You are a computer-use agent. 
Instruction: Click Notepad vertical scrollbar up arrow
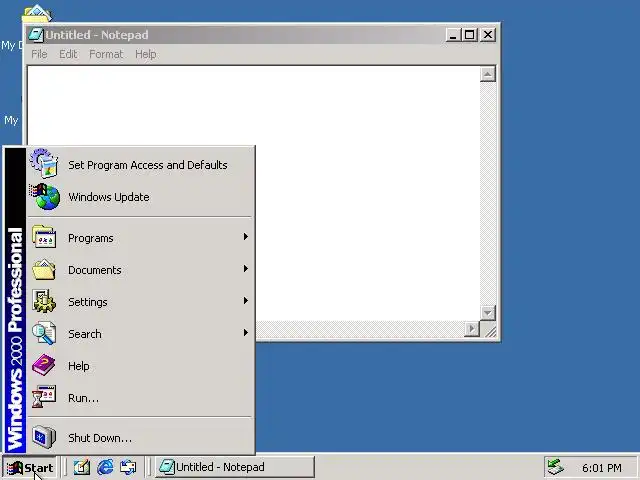point(488,74)
